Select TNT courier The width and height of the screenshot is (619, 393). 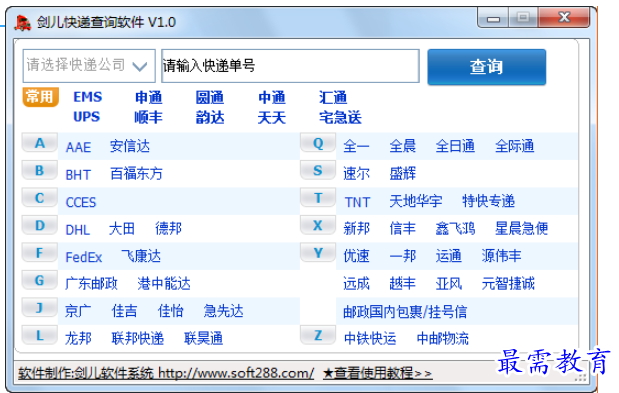(357, 202)
